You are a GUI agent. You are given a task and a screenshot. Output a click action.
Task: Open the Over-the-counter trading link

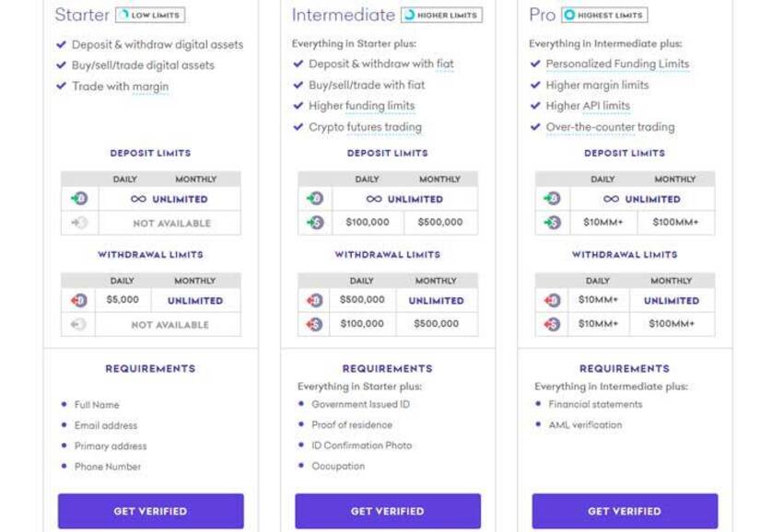coord(610,127)
